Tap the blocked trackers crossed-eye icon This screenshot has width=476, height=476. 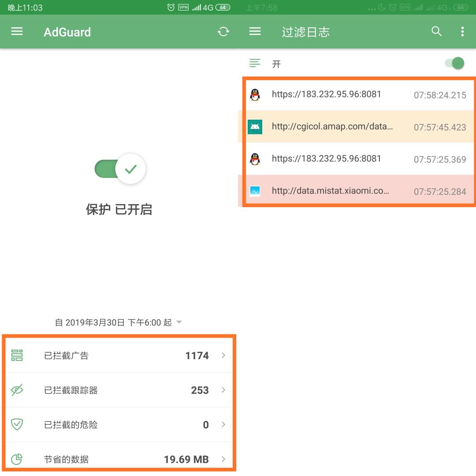point(17,390)
